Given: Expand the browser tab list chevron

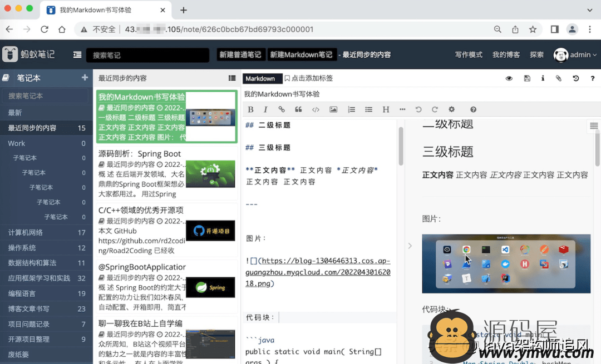Looking at the screenshot, I should (x=590, y=10).
